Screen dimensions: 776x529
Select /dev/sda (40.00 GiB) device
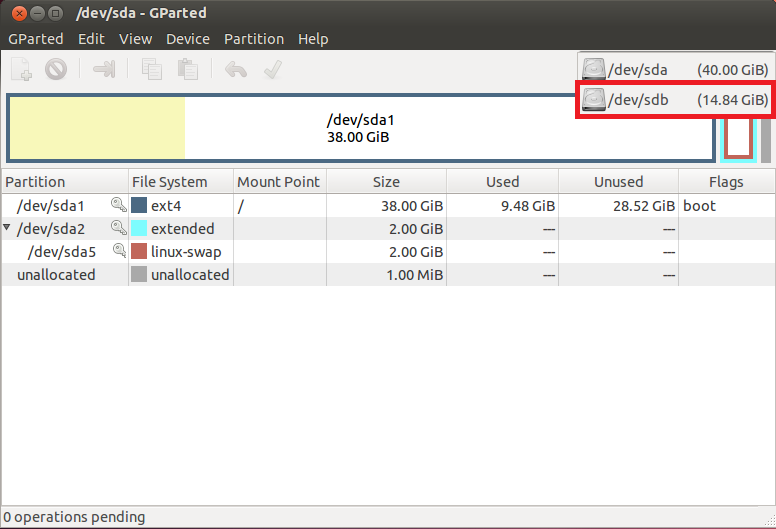(x=675, y=69)
